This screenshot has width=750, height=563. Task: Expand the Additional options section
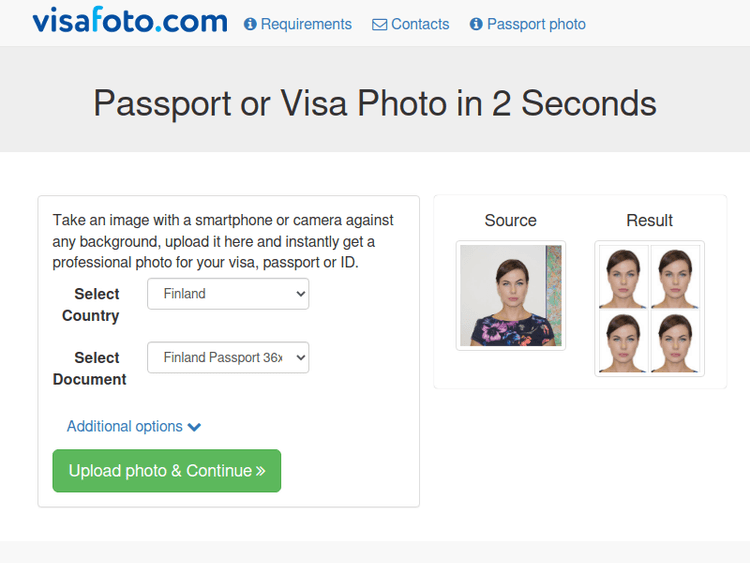(x=125, y=427)
